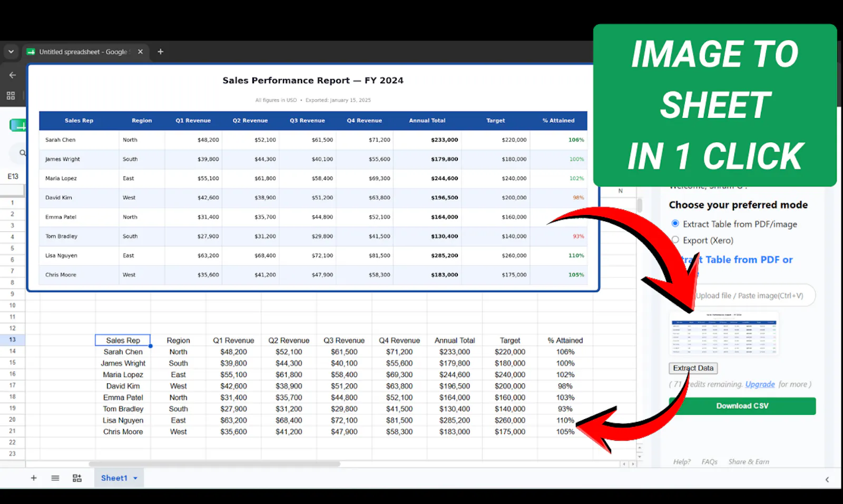The image size is (843, 504).
Task: Select row header 13
Action: (x=12, y=340)
